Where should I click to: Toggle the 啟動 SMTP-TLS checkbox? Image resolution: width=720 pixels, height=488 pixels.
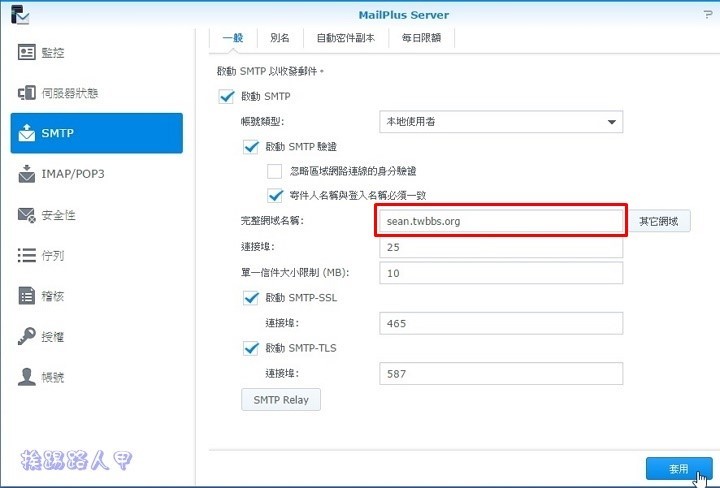click(x=251, y=348)
